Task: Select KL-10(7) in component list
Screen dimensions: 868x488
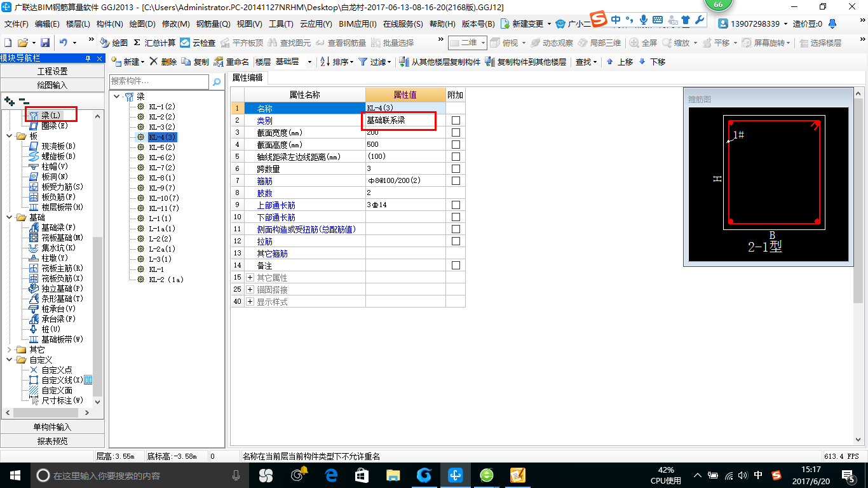Action: 164,198
